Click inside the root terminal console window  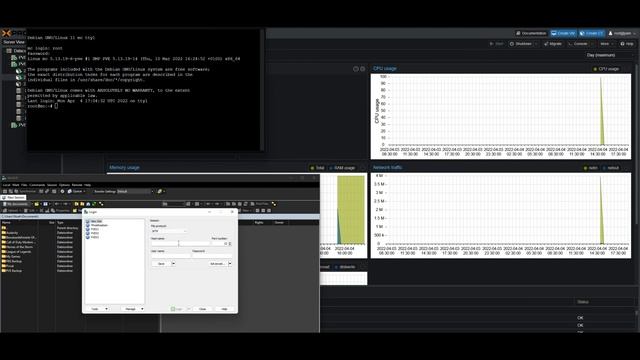[143, 90]
